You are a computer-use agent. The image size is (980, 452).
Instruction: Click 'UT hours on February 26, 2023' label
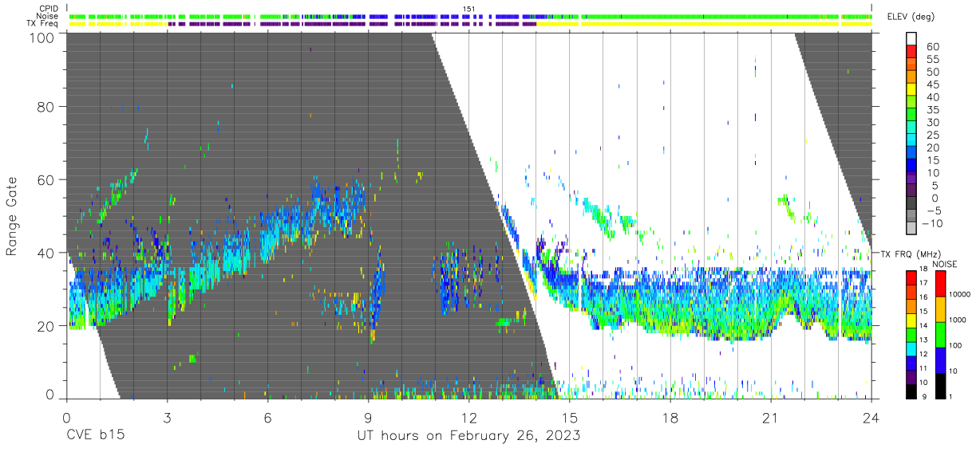click(x=469, y=435)
